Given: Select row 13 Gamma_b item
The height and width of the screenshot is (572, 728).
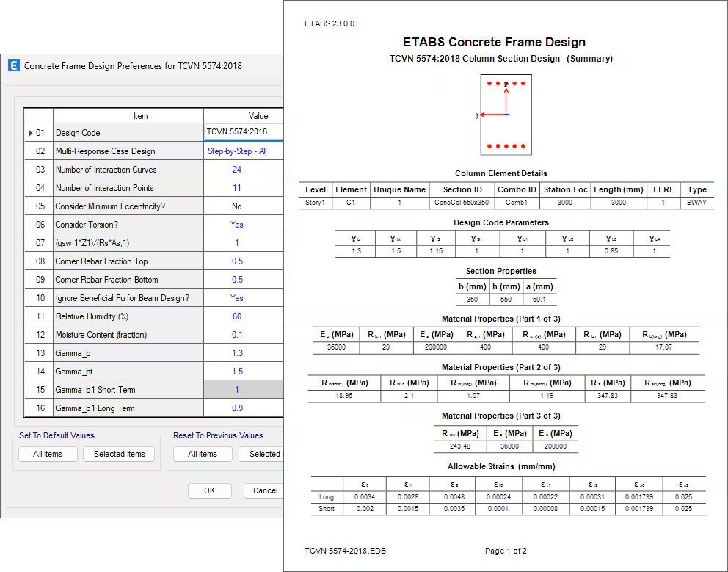Looking at the screenshot, I should tap(128, 353).
